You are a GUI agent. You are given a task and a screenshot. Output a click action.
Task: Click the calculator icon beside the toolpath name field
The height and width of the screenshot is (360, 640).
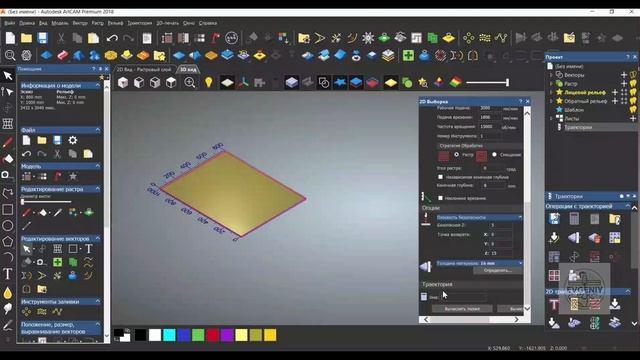coord(424,297)
